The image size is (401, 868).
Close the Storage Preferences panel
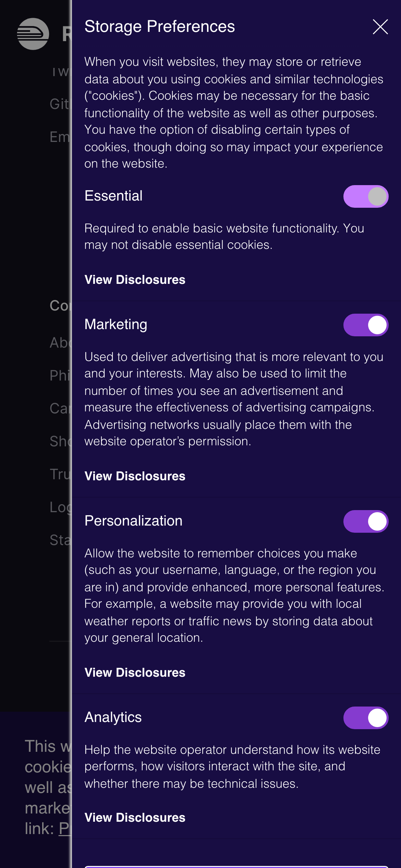(x=380, y=27)
